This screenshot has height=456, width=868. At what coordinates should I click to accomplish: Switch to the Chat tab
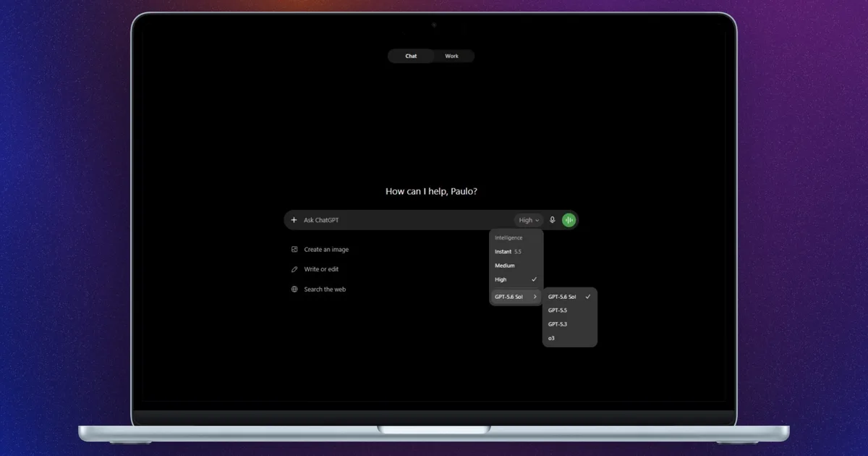click(x=411, y=56)
